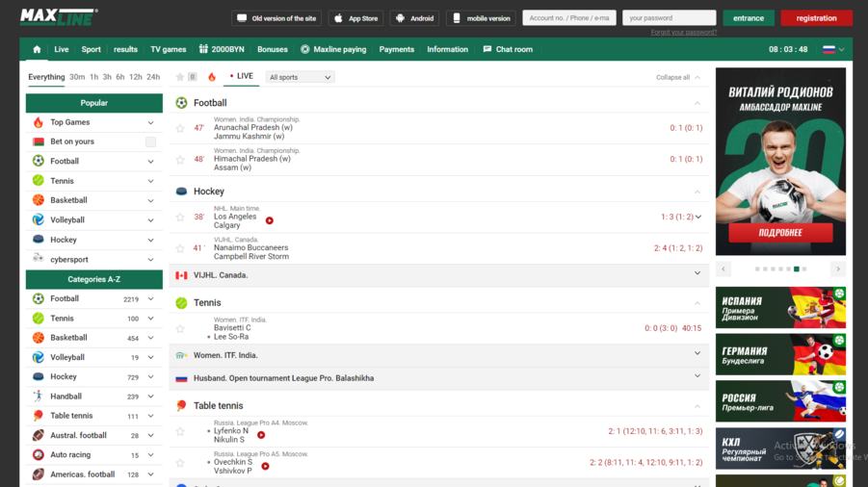Click the Forgot your password link
The width and height of the screenshot is (868, 487).
[683, 32]
